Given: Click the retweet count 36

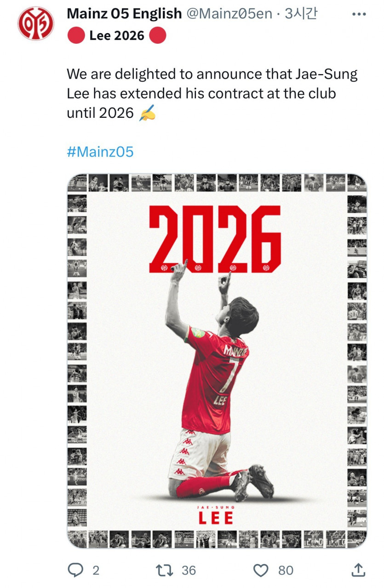Looking at the screenshot, I should pos(189,571).
